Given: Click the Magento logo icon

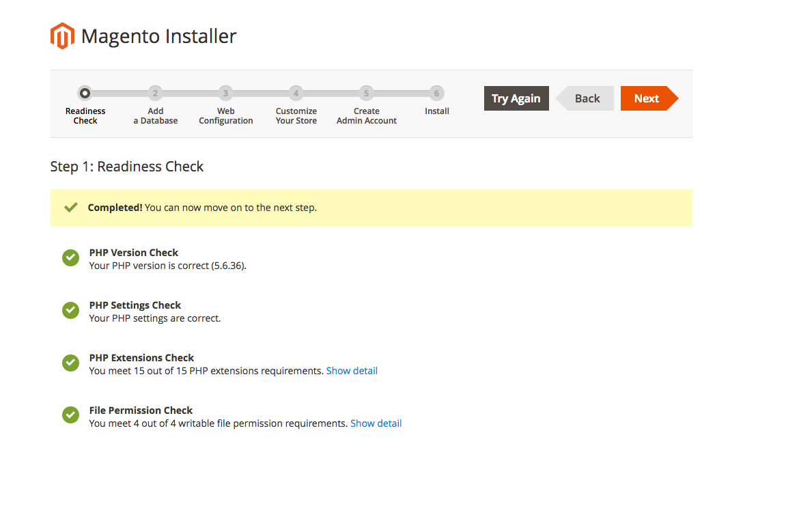Looking at the screenshot, I should [x=62, y=36].
